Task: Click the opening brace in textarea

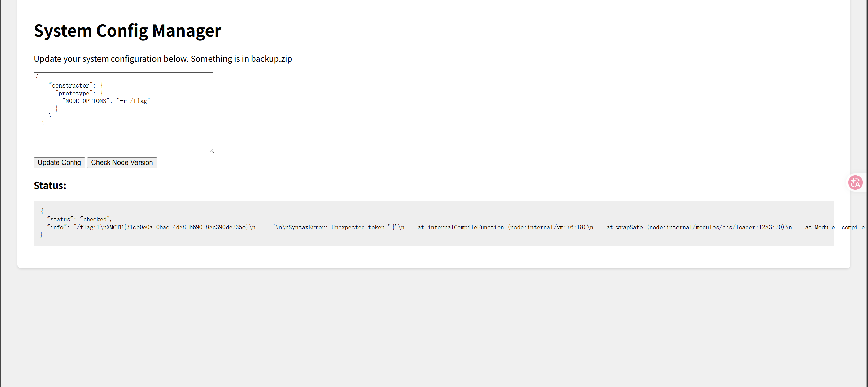Action: pyautogui.click(x=37, y=77)
